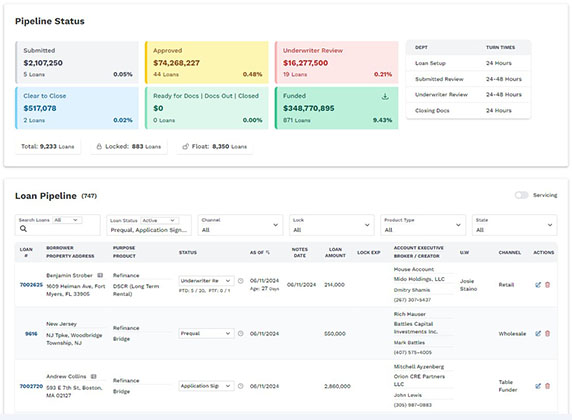Click the 214,000 loan amount

(334, 285)
